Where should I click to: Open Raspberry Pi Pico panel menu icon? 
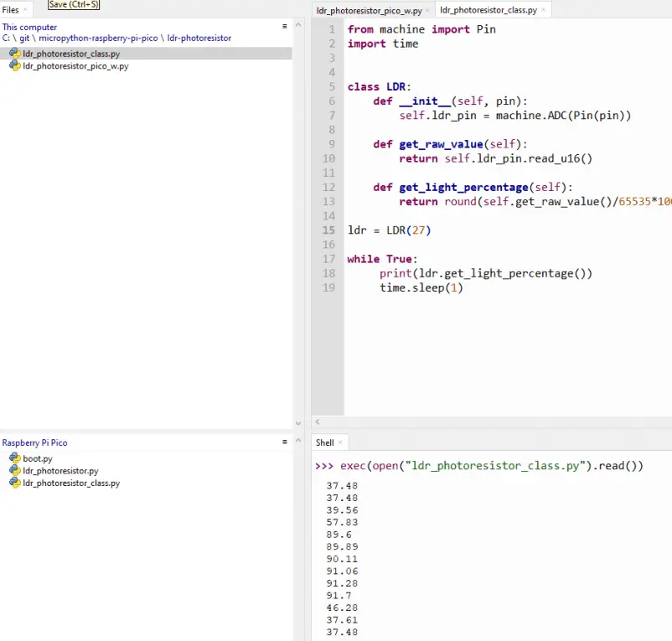[x=285, y=442]
